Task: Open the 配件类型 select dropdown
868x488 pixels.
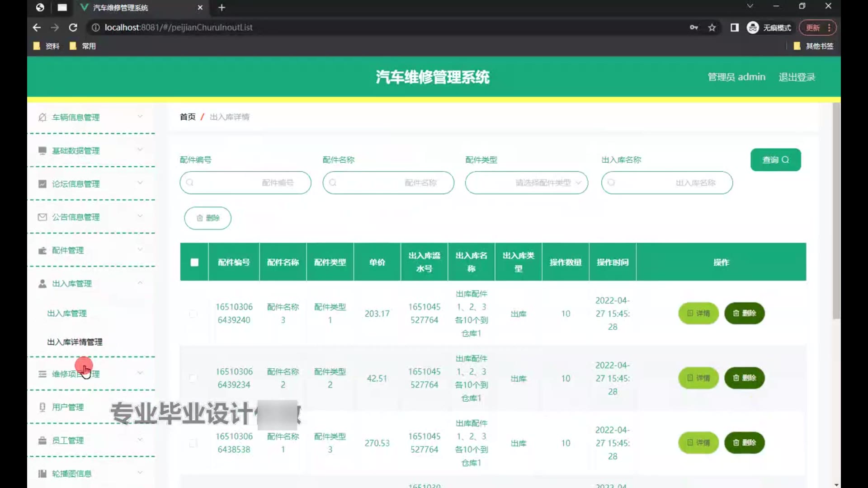Action: (x=526, y=183)
